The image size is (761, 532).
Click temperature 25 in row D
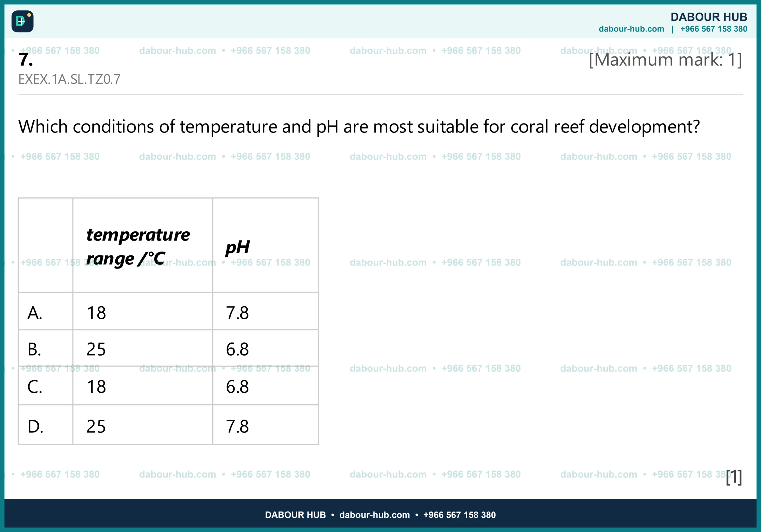click(x=96, y=426)
